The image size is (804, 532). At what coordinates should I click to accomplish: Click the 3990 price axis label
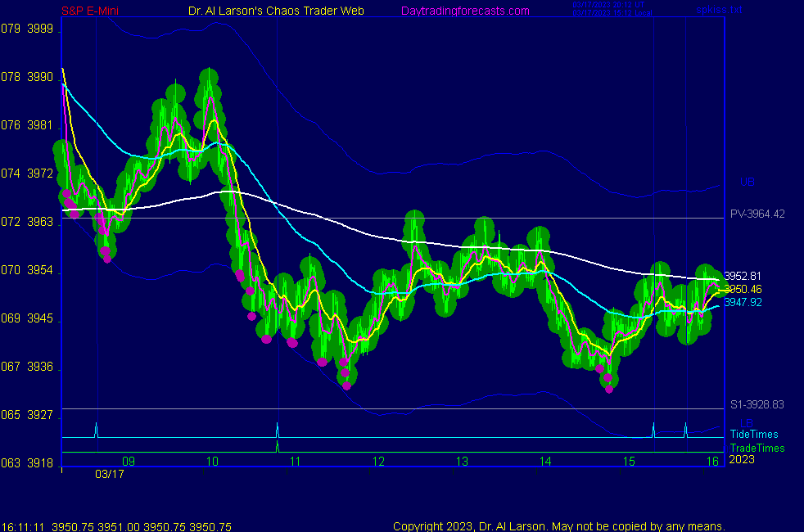click(40, 77)
